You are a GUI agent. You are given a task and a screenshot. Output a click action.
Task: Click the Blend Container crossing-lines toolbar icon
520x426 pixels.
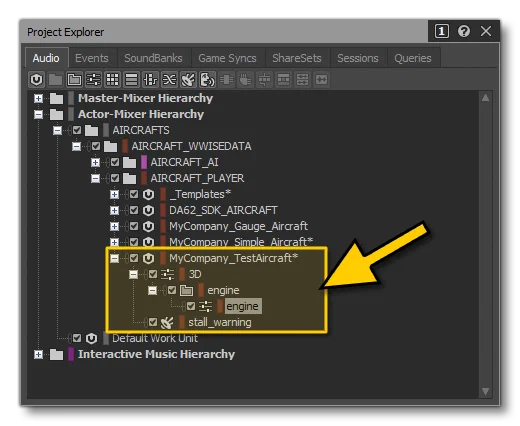coord(169,80)
